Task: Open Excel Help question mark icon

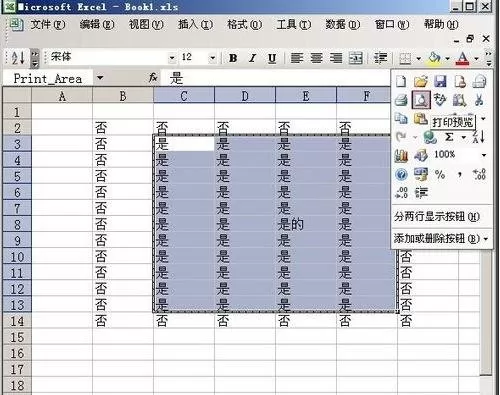Action: click(401, 174)
